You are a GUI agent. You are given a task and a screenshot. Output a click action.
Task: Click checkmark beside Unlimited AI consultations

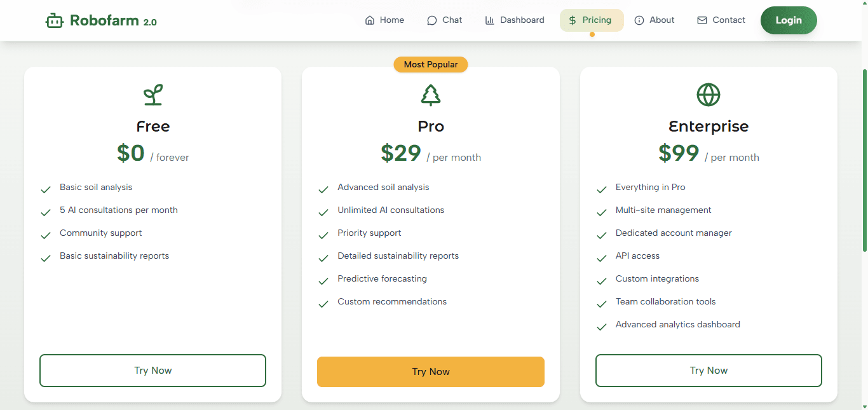(323, 212)
